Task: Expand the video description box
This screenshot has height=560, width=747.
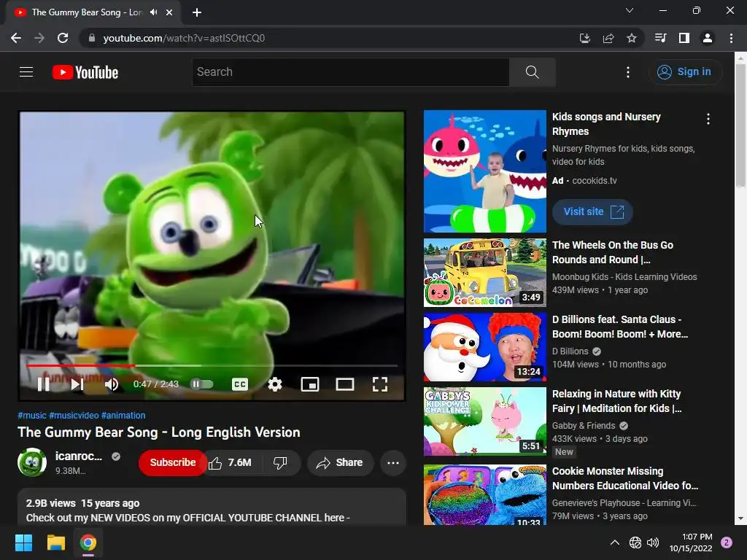Action: click(x=212, y=507)
